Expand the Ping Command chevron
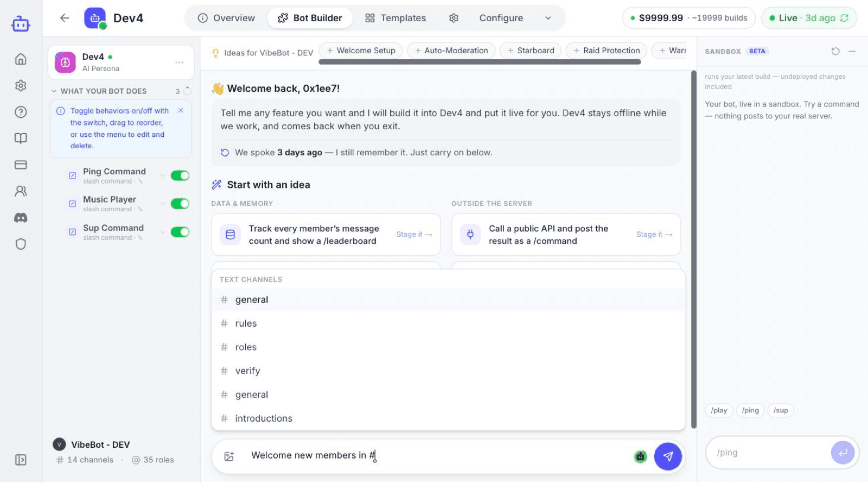 [x=162, y=175]
